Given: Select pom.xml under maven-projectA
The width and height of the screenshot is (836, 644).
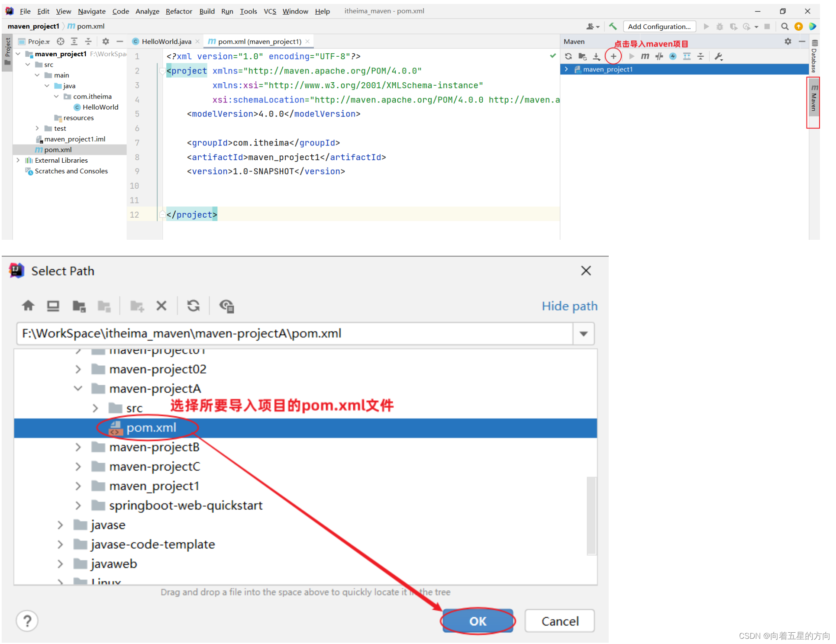Looking at the screenshot, I should point(306,428).
